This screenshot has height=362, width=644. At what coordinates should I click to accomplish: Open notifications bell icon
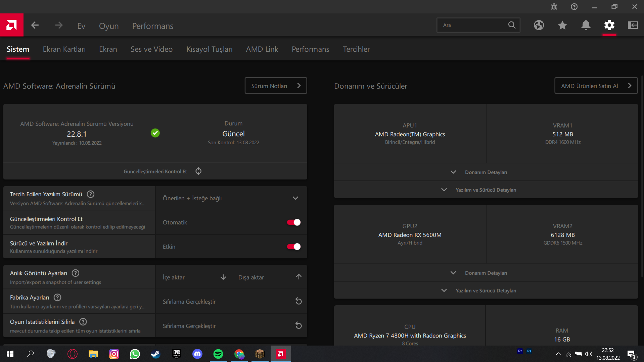(x=586, y=25)
